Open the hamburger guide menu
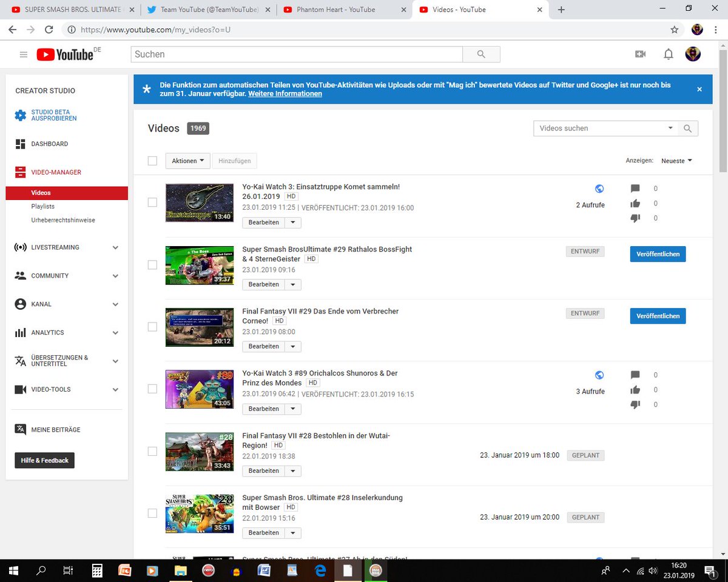Screen dimensions: 728x582 pos(24,55)
